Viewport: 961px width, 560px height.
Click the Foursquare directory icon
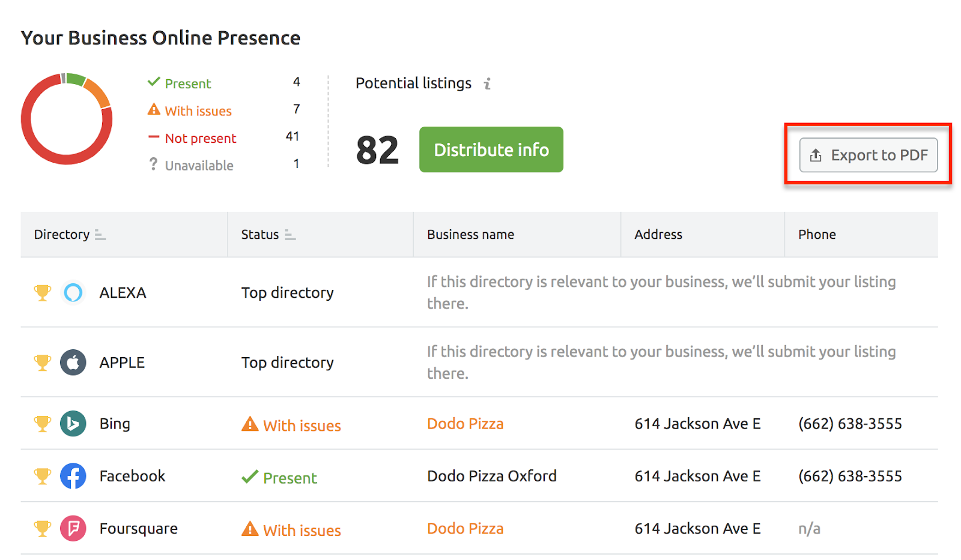coord(73,528)
